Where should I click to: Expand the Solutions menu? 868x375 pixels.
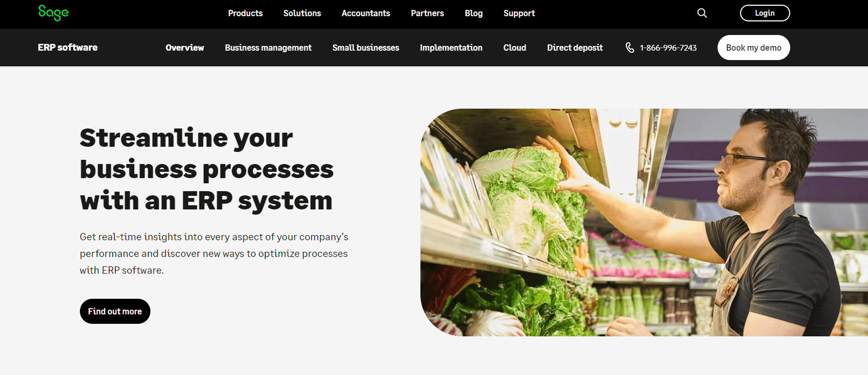[302, 13]
